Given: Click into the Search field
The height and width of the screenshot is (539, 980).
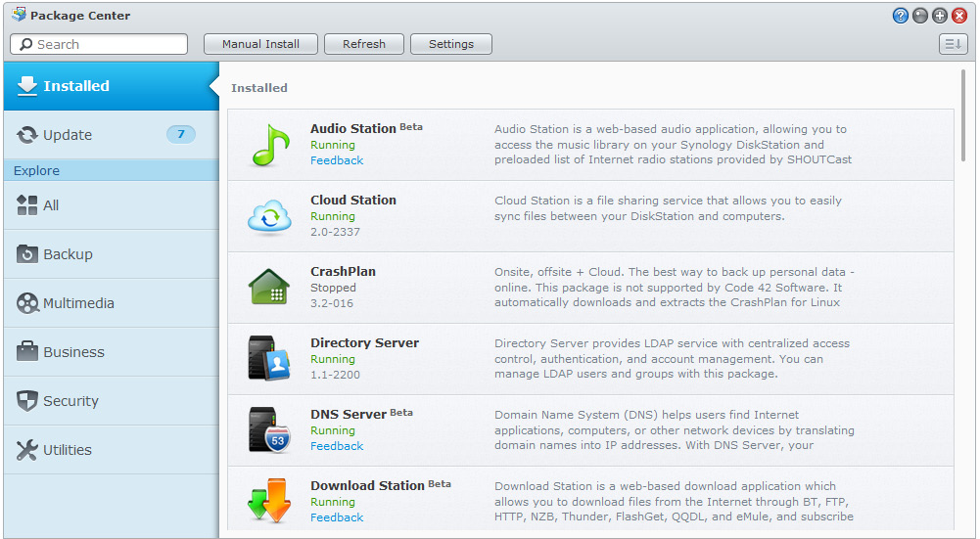Looking at the screenshot, I should [x=99, y=44].
